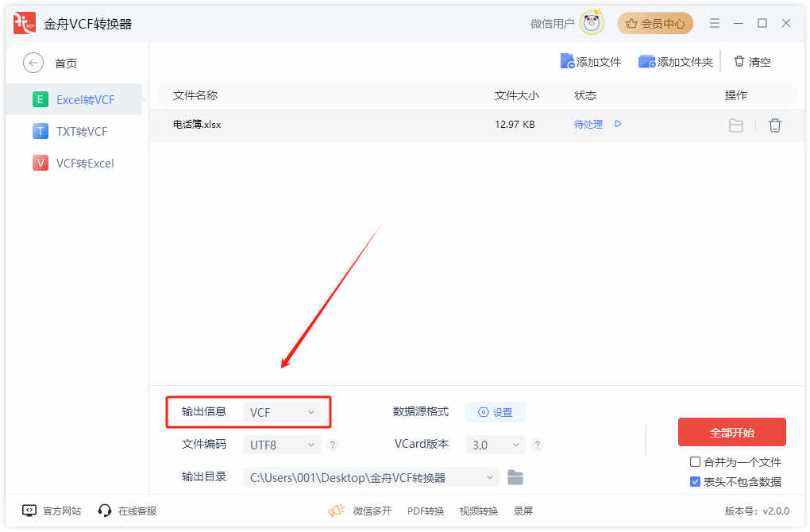Click the 录屏 screen recording link
Viewport: 810px width, 532px height.
click(x=523, y=511)
